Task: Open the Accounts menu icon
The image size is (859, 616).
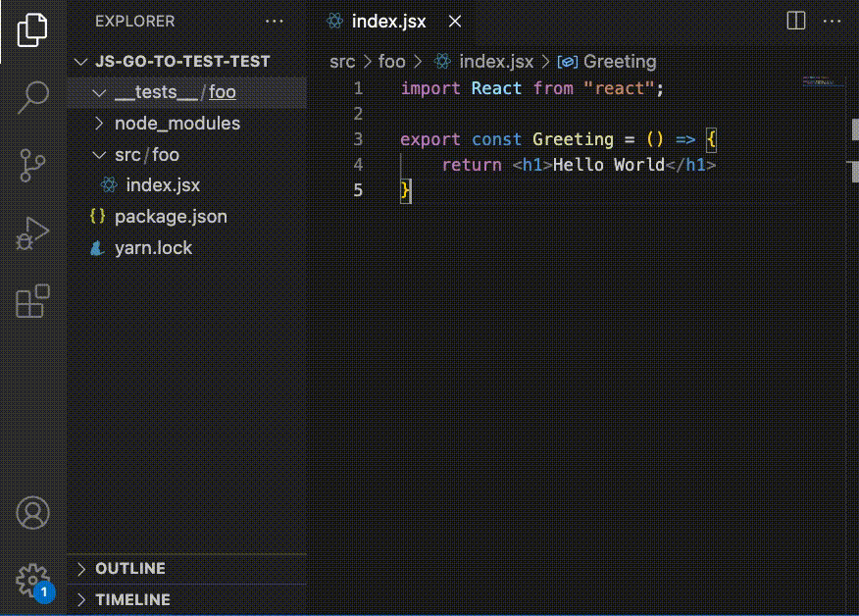Action: pos(32,513)
